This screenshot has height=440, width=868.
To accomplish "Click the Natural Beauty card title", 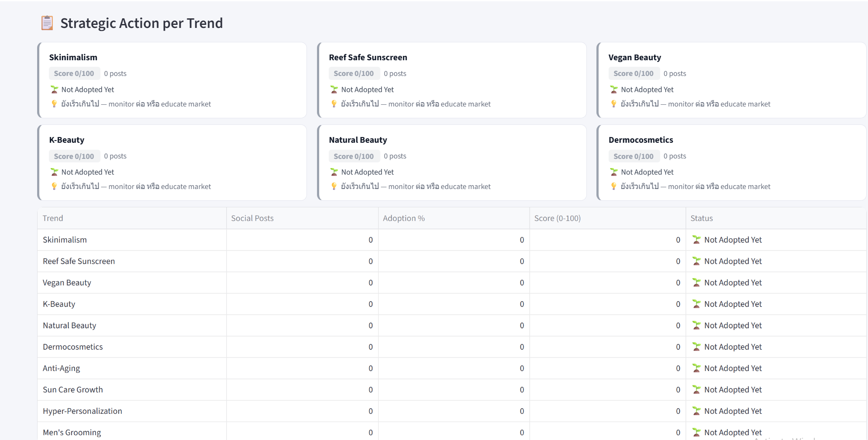I will tap(358, 140).
